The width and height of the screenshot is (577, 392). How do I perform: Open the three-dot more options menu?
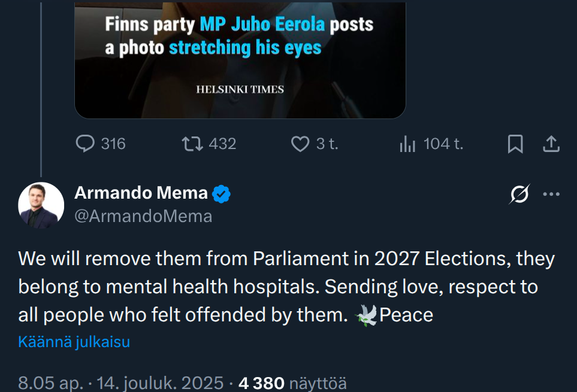[x=551, y=194]
